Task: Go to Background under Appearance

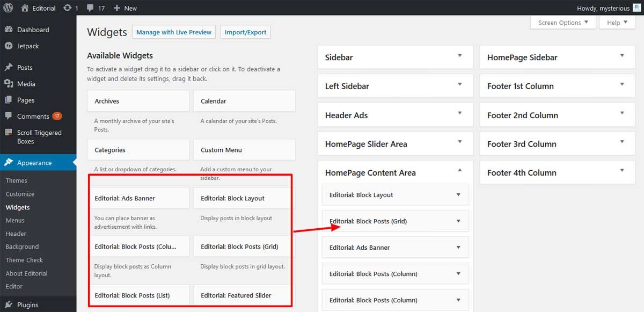Action: (x=22, y=247)
